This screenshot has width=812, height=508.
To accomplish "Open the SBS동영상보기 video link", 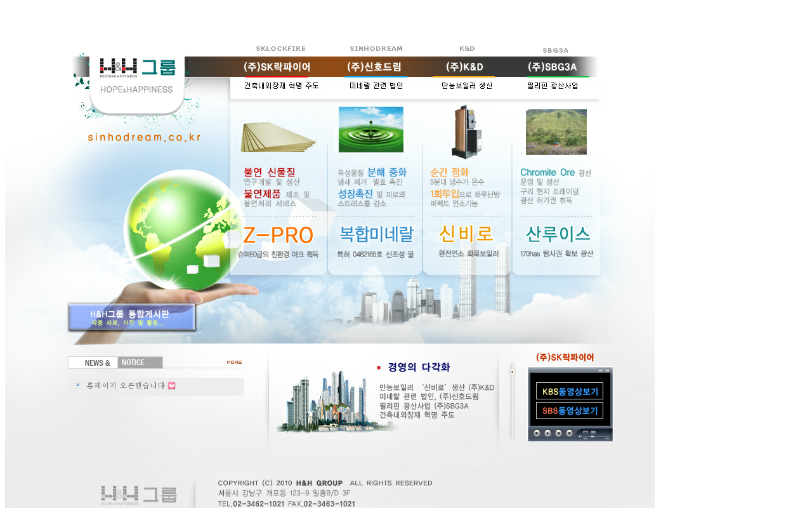I will 569,411.
